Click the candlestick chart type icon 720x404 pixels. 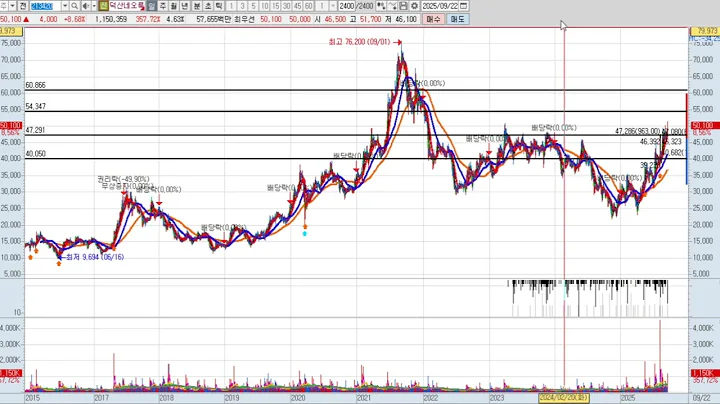click(x=381, y=6)
